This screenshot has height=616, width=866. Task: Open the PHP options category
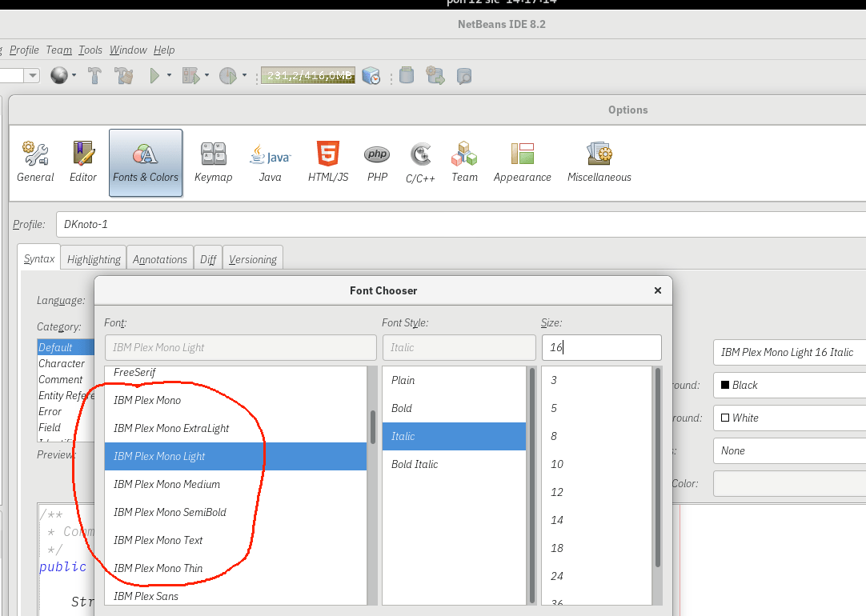point(377,162)
